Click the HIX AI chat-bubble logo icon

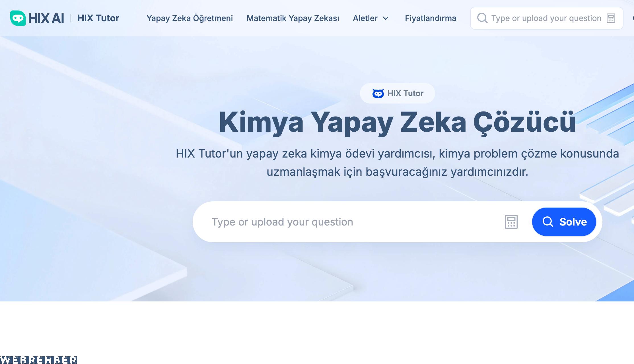click(18, 18)
